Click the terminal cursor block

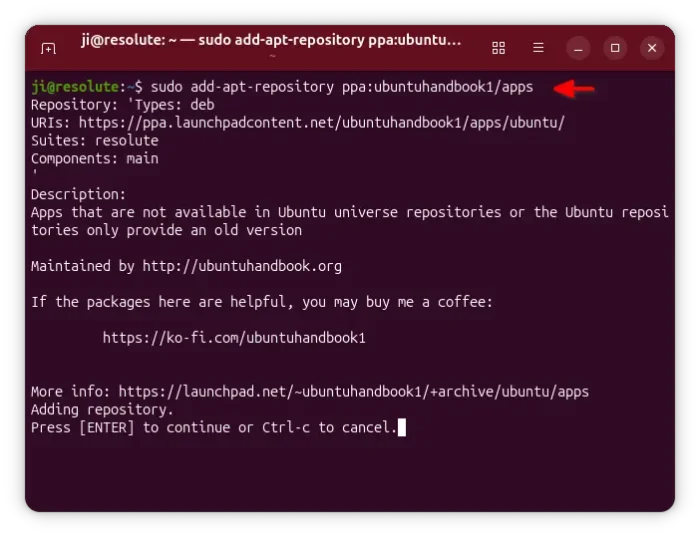[x=402, y=427]
